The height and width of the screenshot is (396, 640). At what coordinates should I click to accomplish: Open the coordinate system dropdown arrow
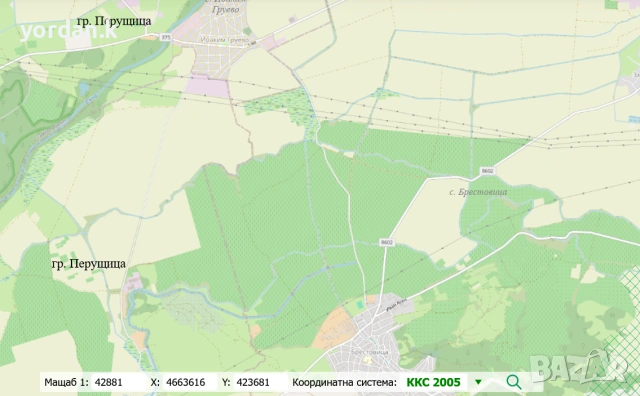click(478, 383)
